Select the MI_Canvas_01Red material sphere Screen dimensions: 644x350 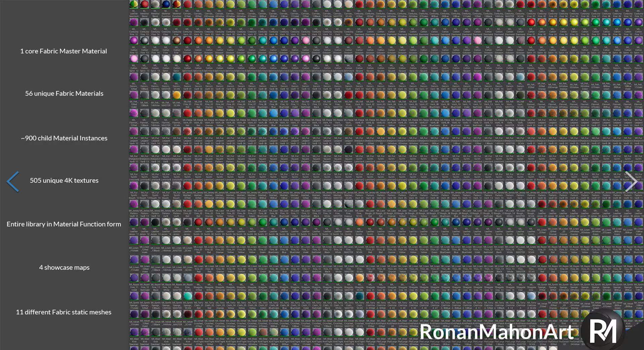(187, 4)
